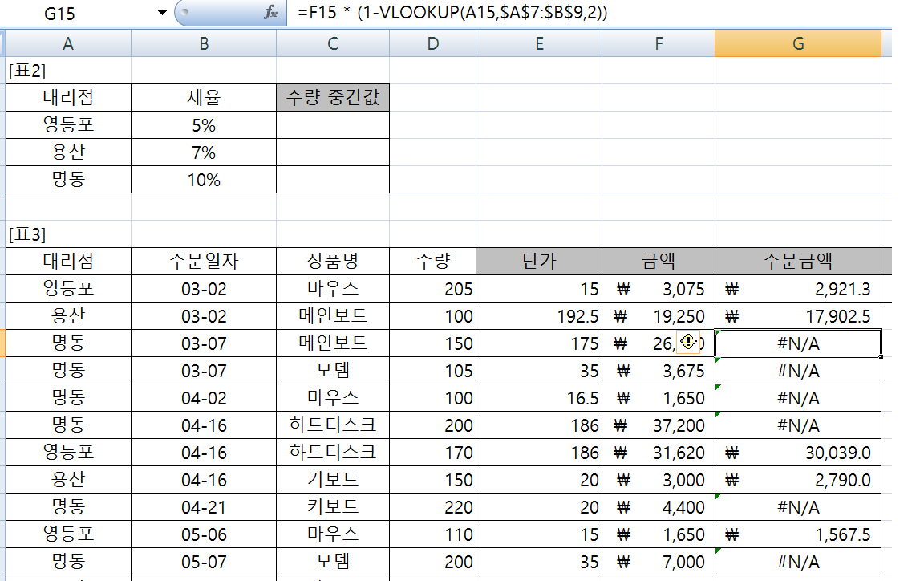Click the 10% tax rate cell
This screenshot has width=924, height=581.
coord(204,180)
